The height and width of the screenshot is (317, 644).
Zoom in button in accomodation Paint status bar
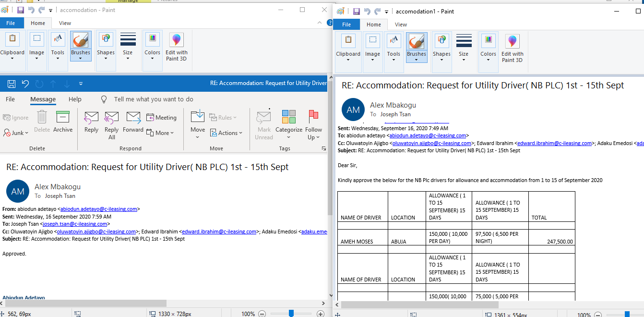[321, 314]
